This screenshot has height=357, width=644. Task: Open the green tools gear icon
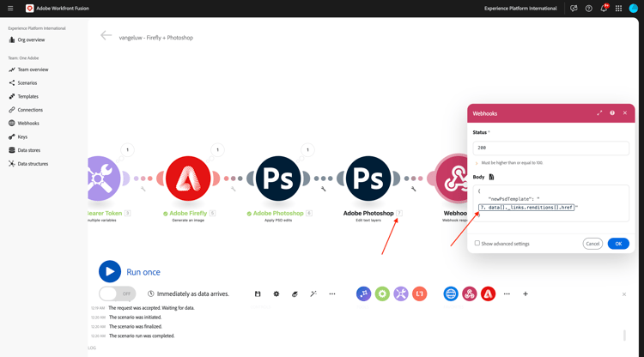point(382,293)
